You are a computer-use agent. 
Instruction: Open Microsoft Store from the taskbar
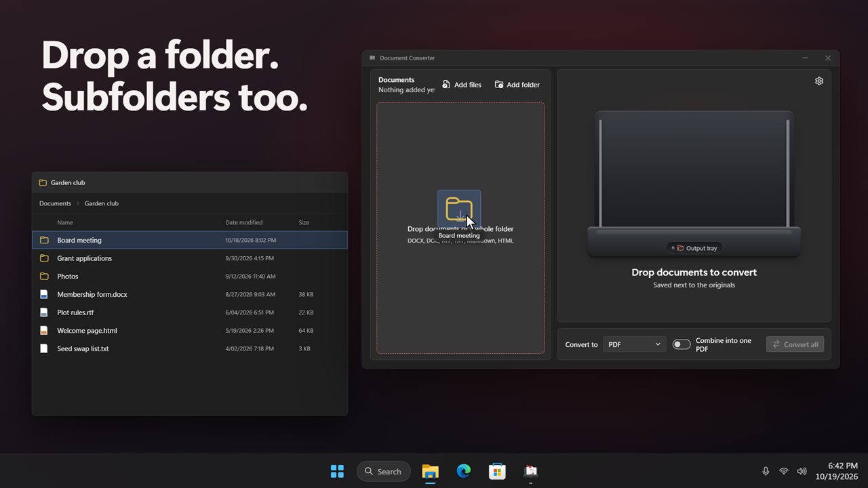497,471
